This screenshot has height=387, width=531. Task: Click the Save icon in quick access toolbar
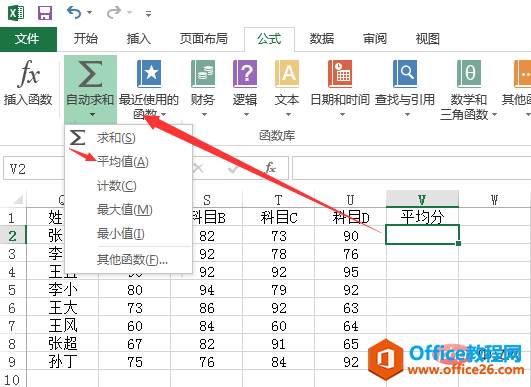45,13
